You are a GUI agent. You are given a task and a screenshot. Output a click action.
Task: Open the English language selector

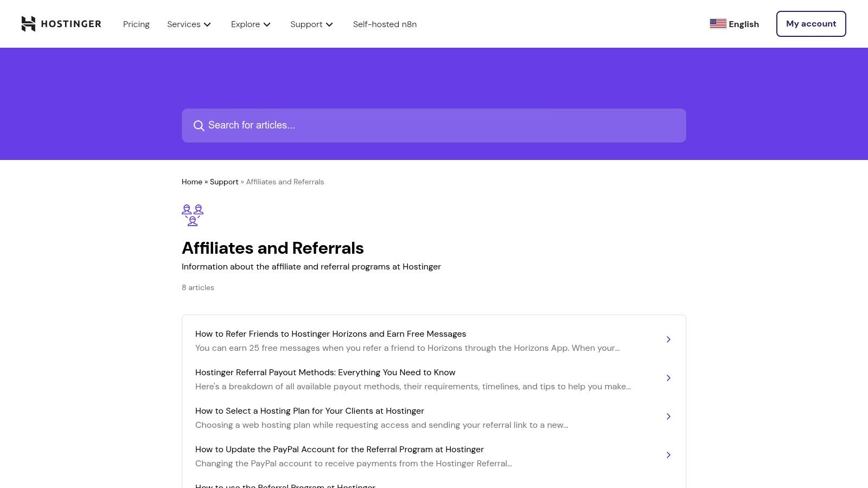click(x=743, y=24)
